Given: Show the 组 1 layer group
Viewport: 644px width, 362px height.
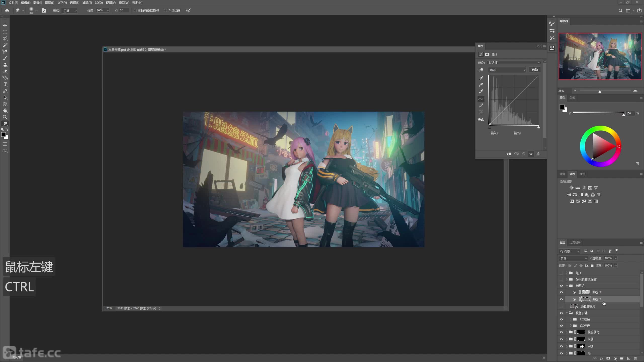Looking at the screenshot, I should [561, 273].
